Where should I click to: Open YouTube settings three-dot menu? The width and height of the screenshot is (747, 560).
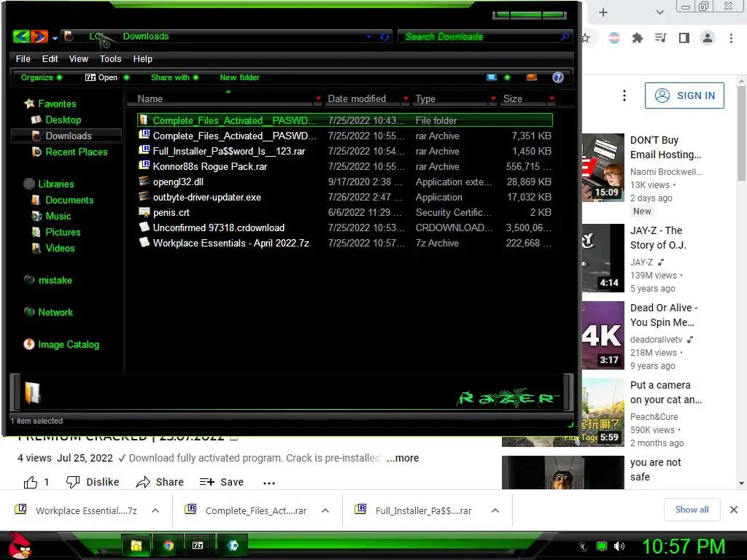tap(624, 96)
